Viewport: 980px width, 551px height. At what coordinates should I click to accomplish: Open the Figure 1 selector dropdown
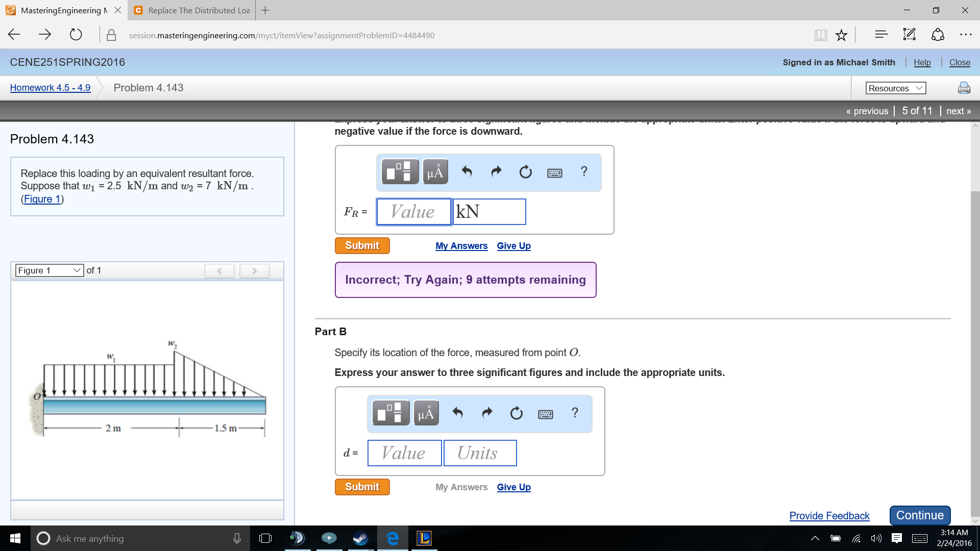coord(49,270)
